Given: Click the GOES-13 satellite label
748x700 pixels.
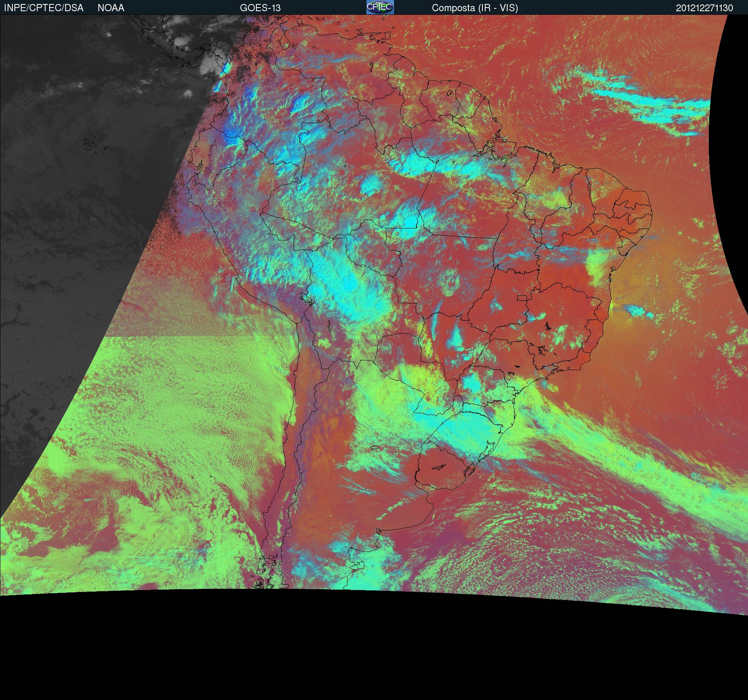Looking at the screenshot, I should tap(260, 8).
